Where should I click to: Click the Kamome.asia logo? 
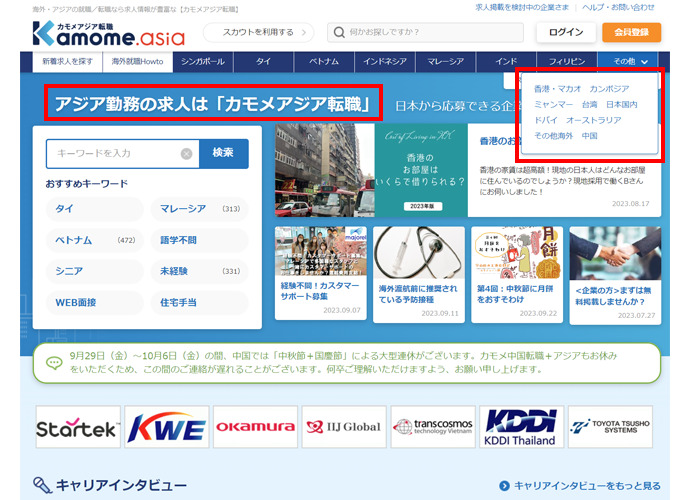109,33
